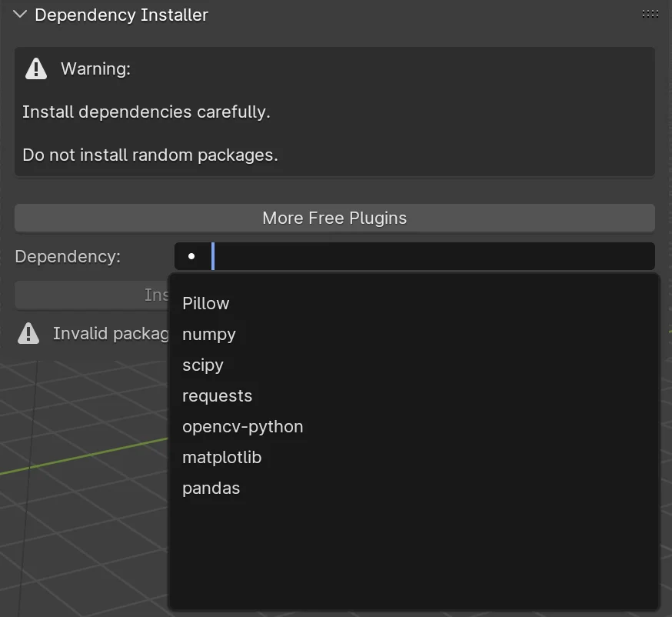Screen dimensions: 672x617
Task: Click inside the Dependency text field
Action: tap(431, 256)
